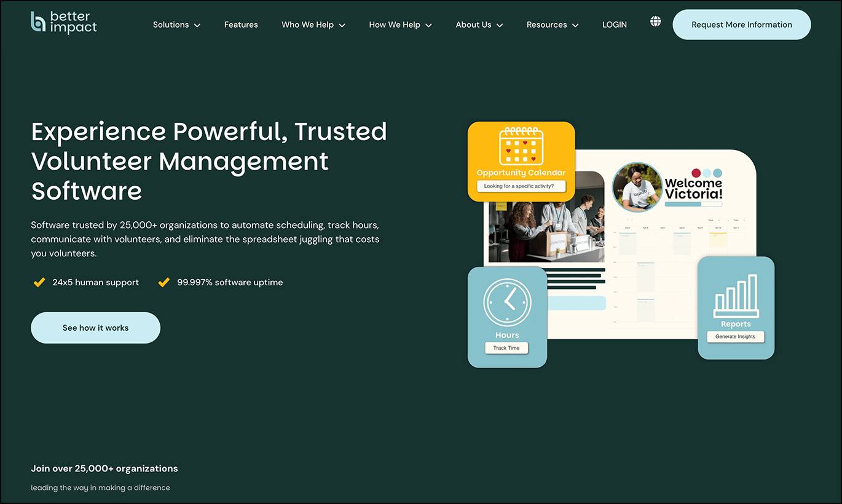Go to the Features page
This screenshot has width=842, height=504.
click(x=241, y=25)
